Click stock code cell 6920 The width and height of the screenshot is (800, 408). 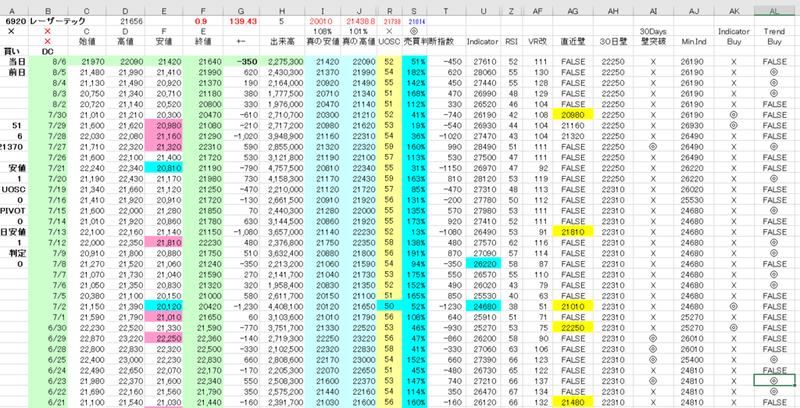[x=14, y=21]
